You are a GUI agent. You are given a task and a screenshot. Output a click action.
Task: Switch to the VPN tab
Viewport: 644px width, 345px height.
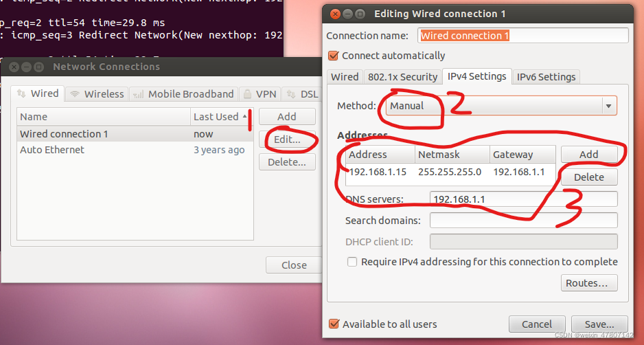[260, 94]
